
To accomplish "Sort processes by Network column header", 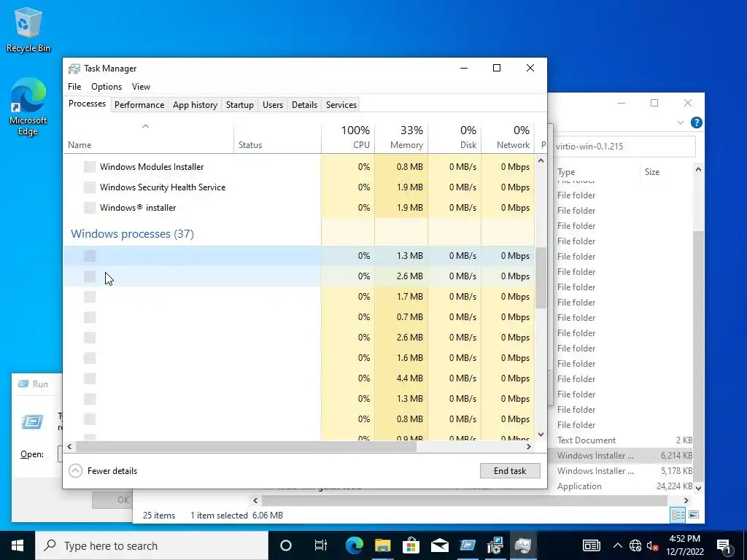I will tap(508, 138).
